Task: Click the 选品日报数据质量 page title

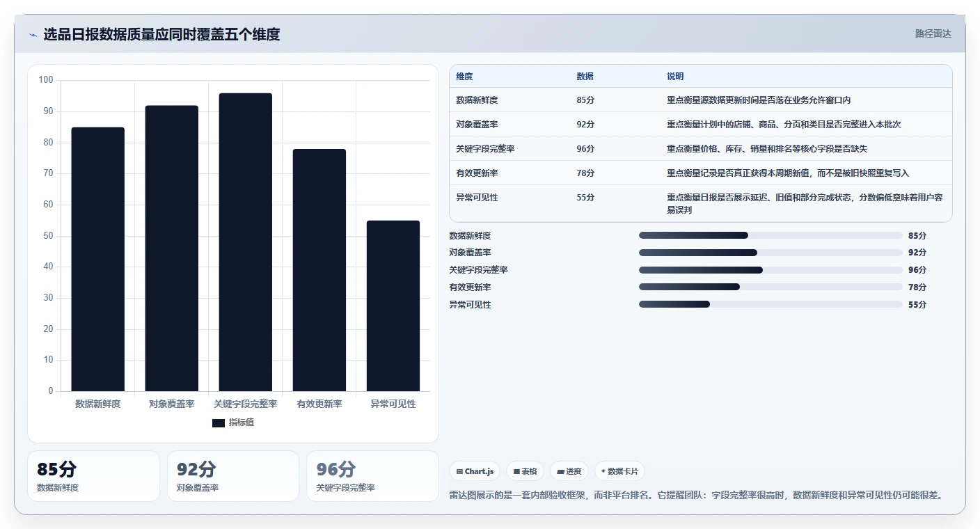Action: [x=161, y=34]
